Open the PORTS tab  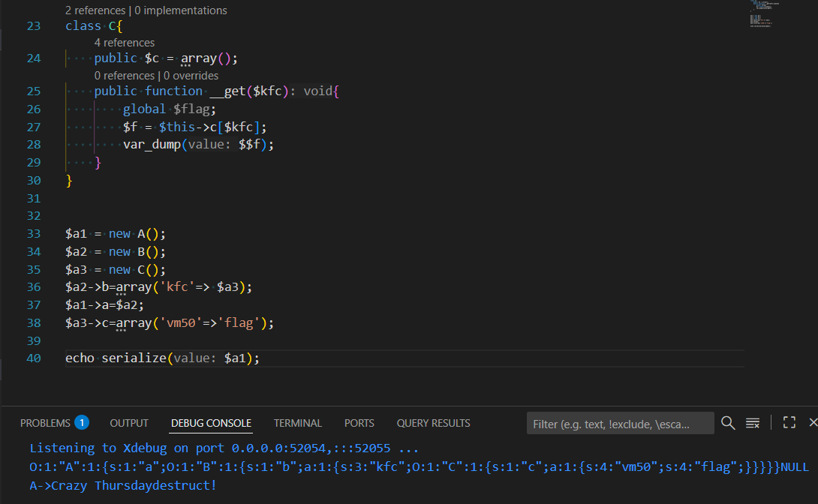(359, 423)
